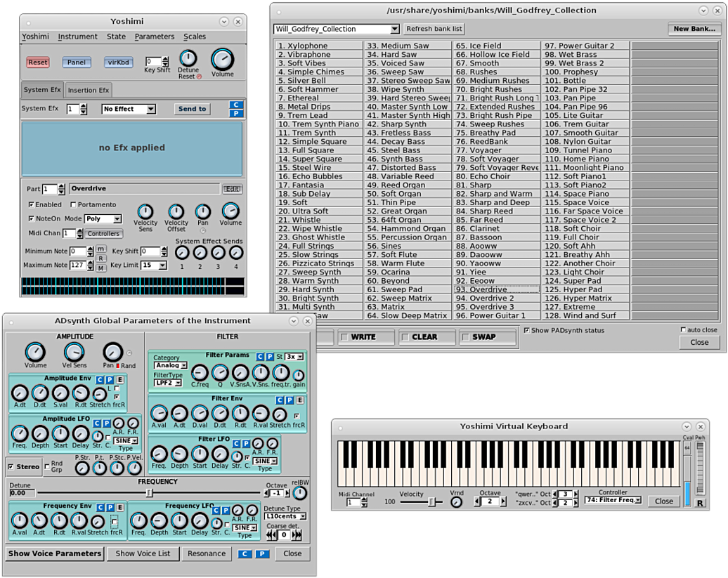Click the m minimum note set button
728x578 pixels.
pos(100,249)
